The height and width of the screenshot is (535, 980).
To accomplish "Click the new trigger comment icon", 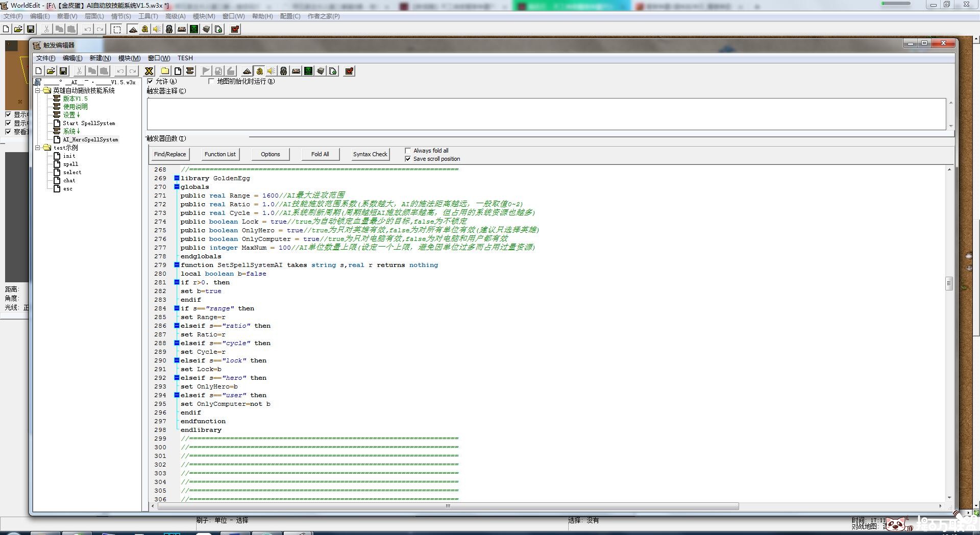I will pos(190,71).
